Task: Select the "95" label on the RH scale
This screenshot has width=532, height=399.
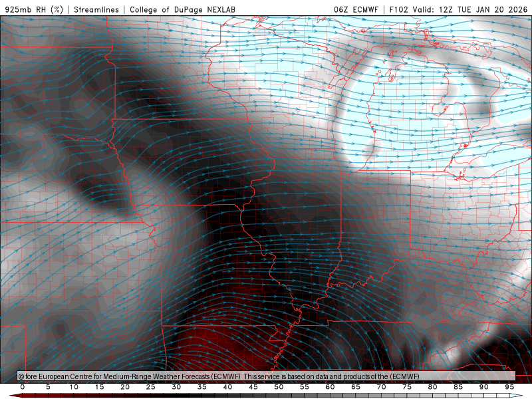Action: (x=509, y=387)
